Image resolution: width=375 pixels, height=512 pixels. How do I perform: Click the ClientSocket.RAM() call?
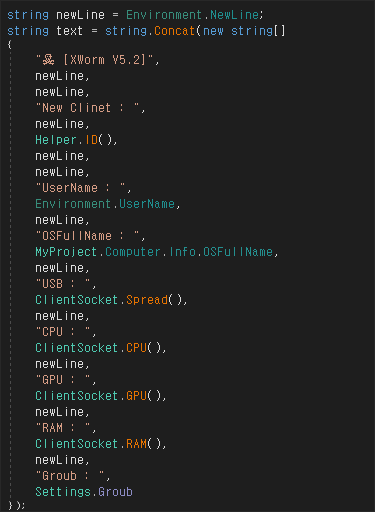click(98, 444)
